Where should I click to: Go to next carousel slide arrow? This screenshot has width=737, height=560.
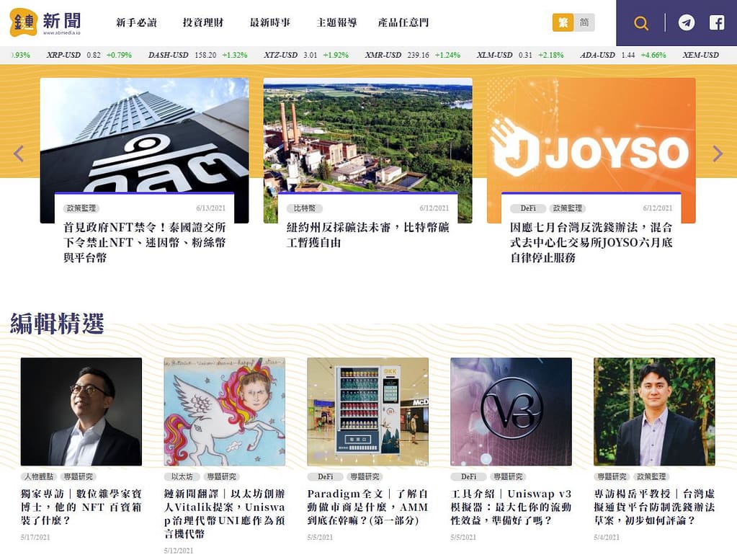(718, 154)
